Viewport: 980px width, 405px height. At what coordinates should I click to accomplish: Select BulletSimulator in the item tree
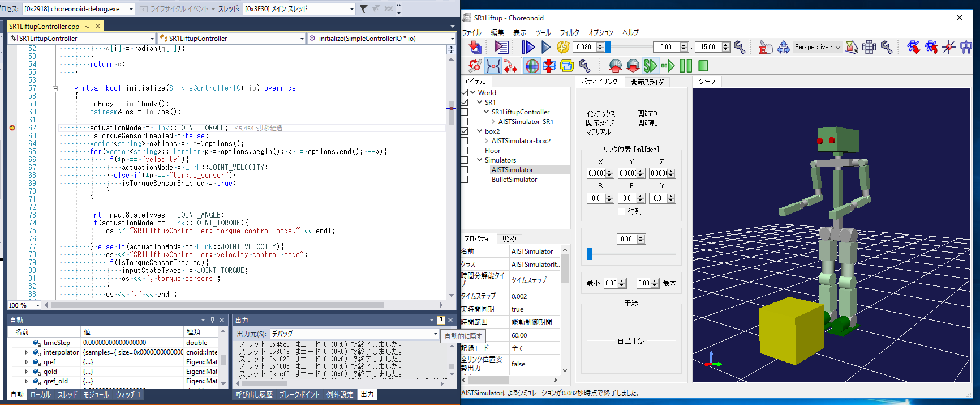514,180
